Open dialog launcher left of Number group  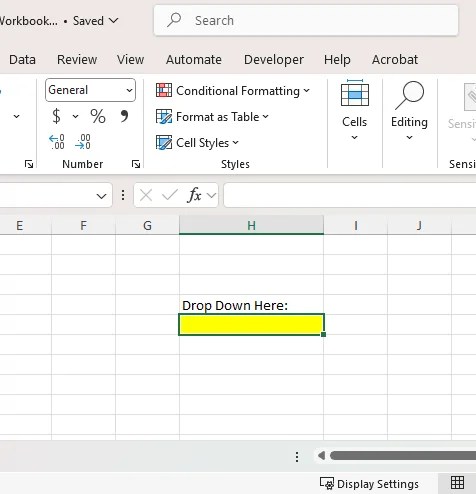click(x=29, y=164)
